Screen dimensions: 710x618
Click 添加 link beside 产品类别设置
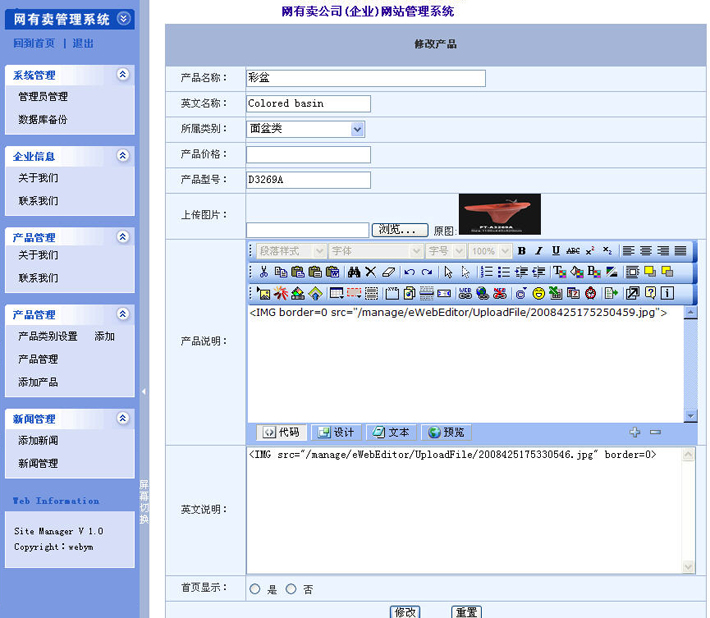(x=105, y=336)
